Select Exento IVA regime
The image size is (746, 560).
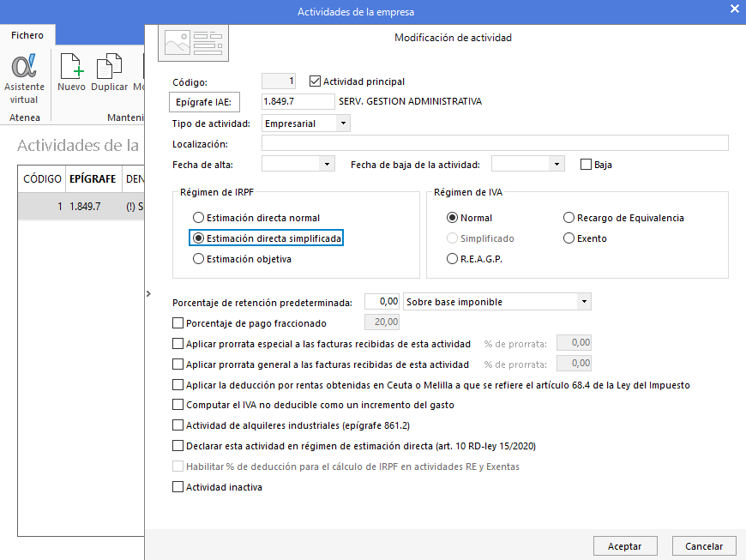click(569, 238)
